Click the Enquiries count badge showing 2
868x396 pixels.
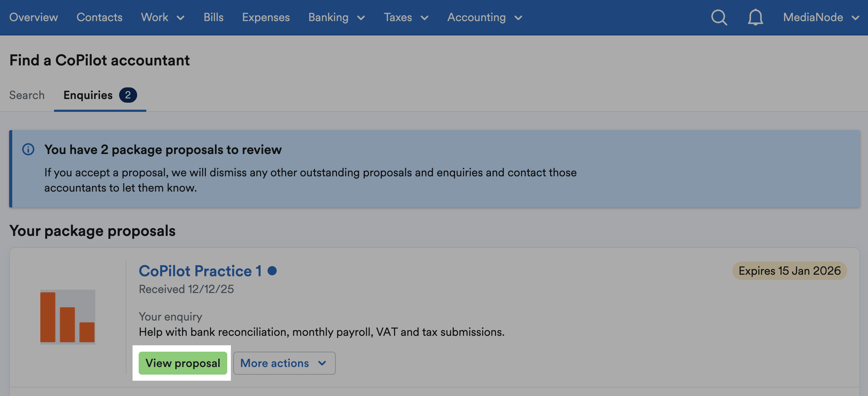(127, 95)
